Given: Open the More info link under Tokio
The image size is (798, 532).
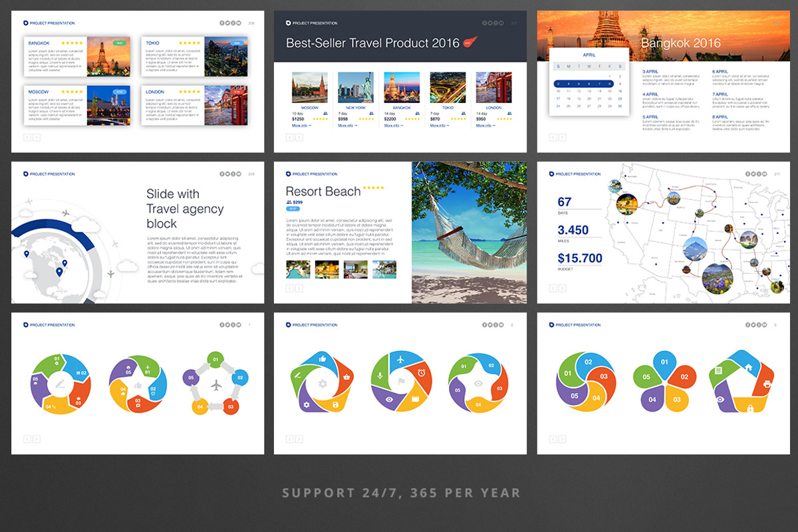Looking at the screenshot, I should pyautogui.click(x=440, y=125).
